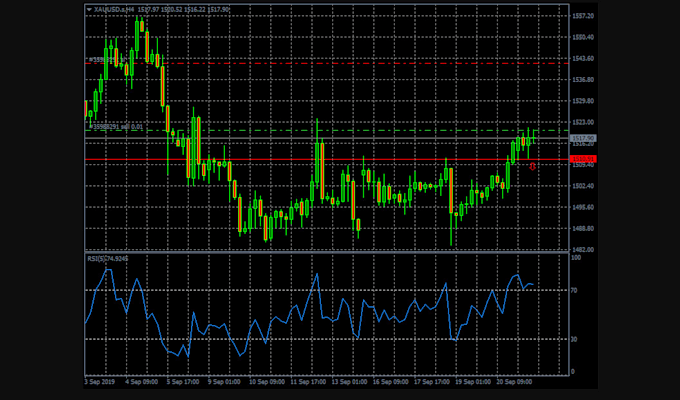Click the red 1510.91 price level label
Viewport: 680px width, 400px height.
[x=583, y=159]
